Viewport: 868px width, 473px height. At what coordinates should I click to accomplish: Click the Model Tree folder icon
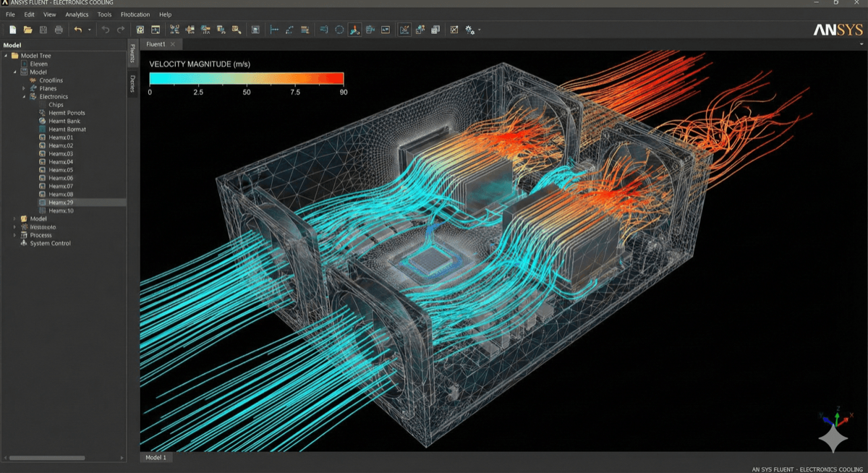click(14, 56)
